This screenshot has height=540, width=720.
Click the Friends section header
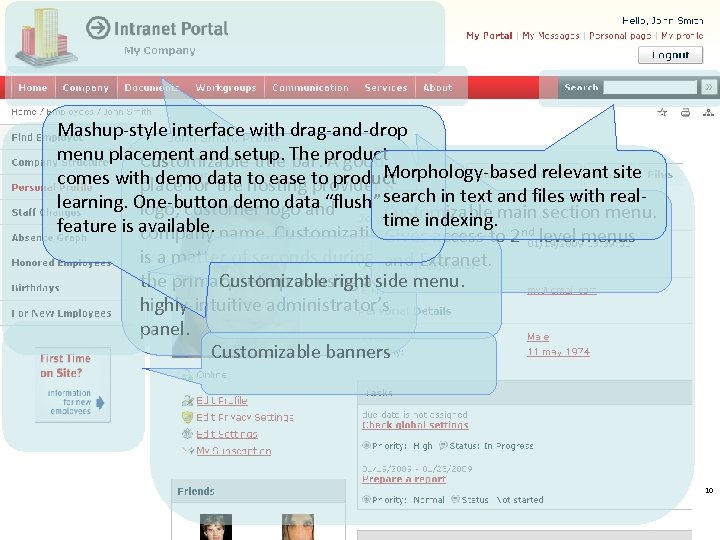pyautogui.click(x=259, y=491)
